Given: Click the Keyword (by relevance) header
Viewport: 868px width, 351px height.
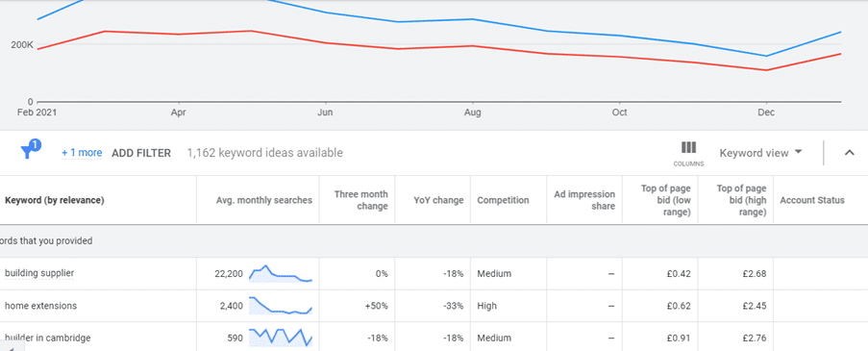Looking at the screenshot, I should [55, 200].
